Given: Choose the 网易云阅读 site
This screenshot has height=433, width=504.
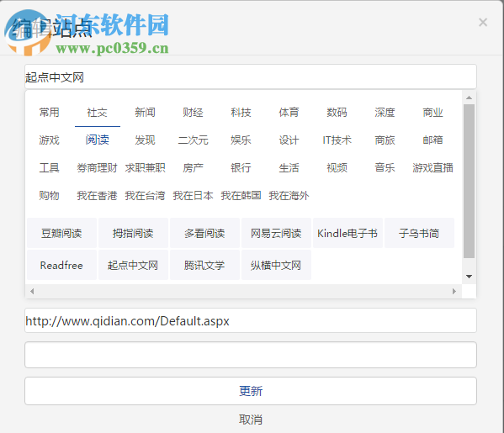Looking at the screenshot, I should 276,233.
